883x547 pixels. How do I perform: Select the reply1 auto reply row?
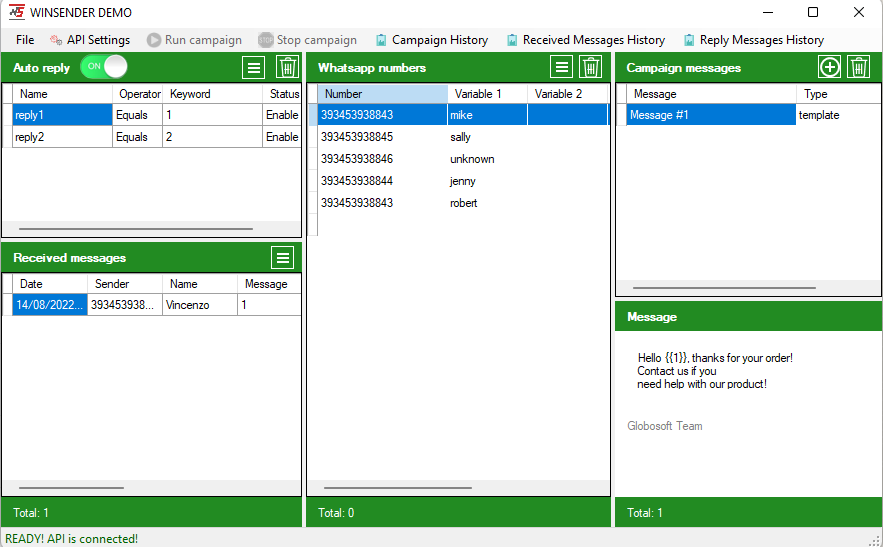point(157,115)
